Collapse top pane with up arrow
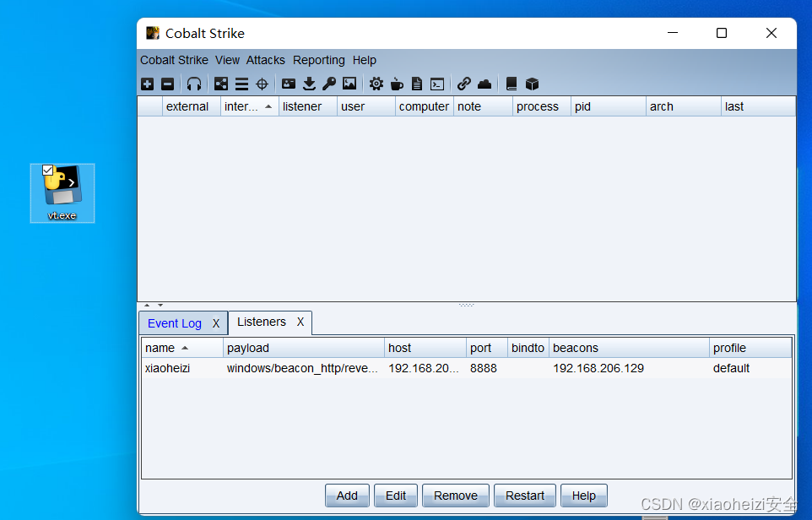 point(147,305)
